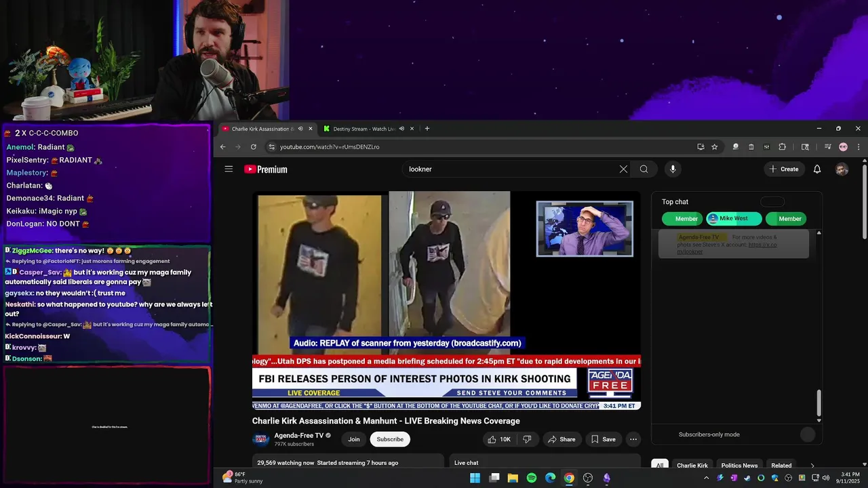This screenshot has height=488, width=868.
Task: Open the Create button menu
Action: (x=784, y=169)
